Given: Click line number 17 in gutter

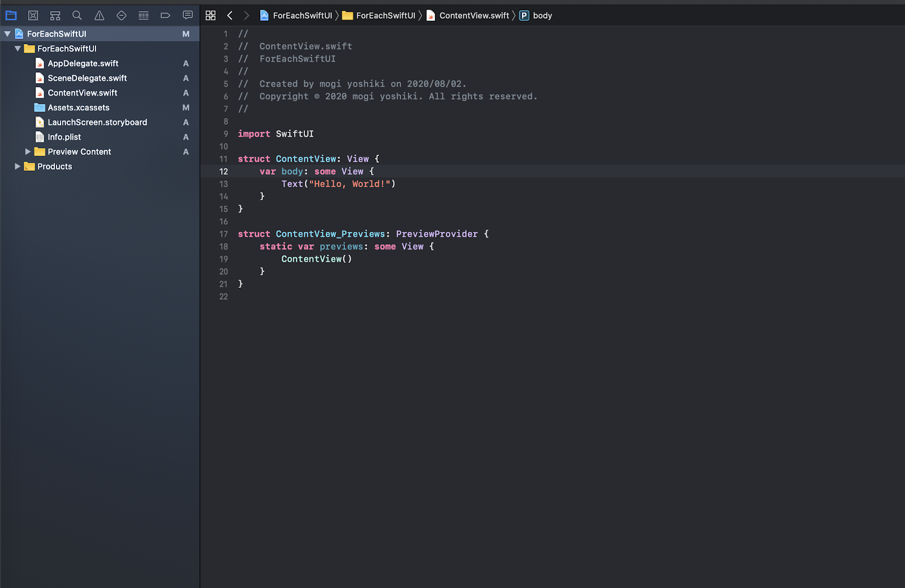Looking at the screenshot, I should (x=223, y=234).
